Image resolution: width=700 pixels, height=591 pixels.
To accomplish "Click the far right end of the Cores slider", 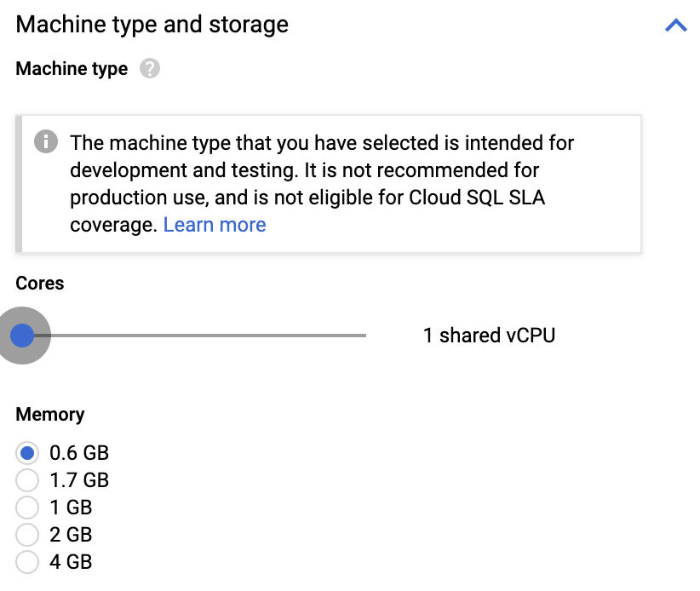I will tap(364, 336).
